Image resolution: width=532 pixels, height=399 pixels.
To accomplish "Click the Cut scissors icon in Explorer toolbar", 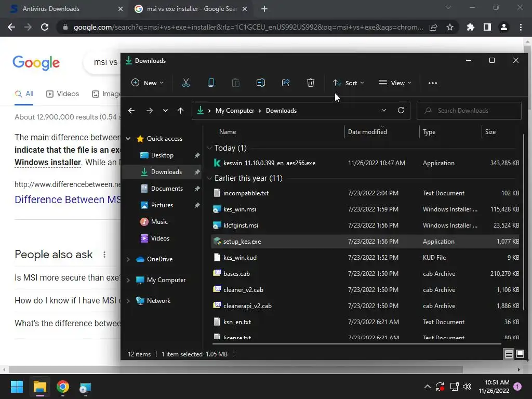I will [x=186, y=83].
